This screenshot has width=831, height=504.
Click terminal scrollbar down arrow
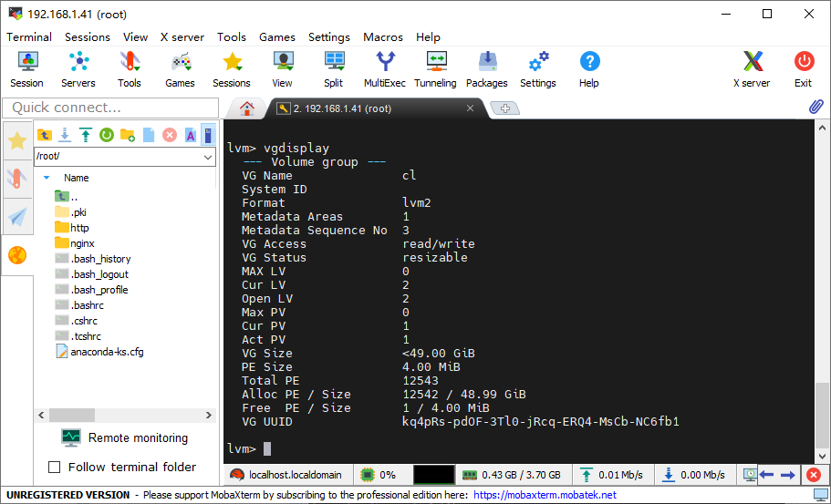coord(822,456)
